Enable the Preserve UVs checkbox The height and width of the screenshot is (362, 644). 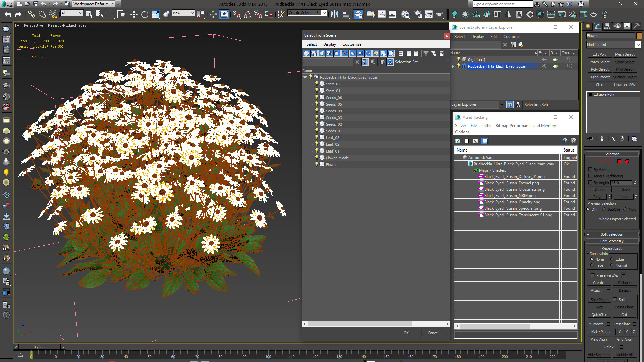click(x=593, y=275)
